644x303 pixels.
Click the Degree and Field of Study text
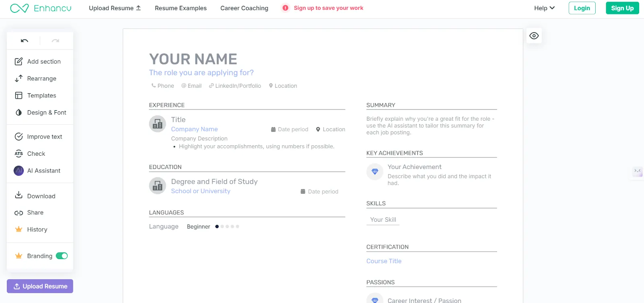click(x=215, y=181)
